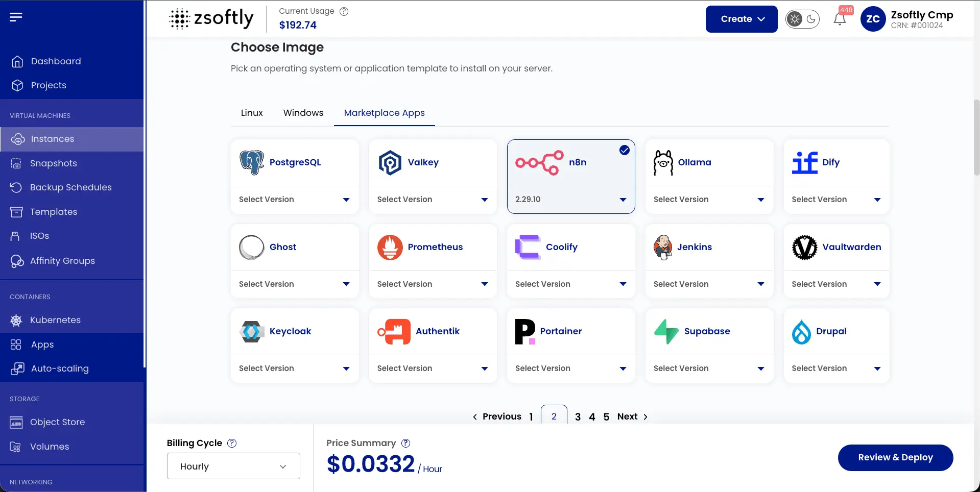Uncheck the n8n selected checkmark
The height and width of the screenshot is (492, 980).
[x=625, y=150]
